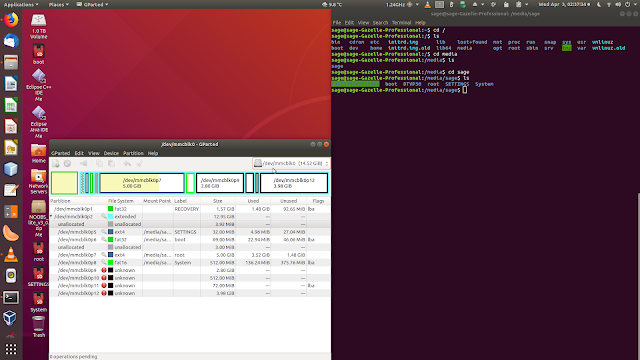Viewport: 640px width, 360px height.
Task: Click the warning icon on the mmcblk0p12 row
Action: [x=104, y=293]
